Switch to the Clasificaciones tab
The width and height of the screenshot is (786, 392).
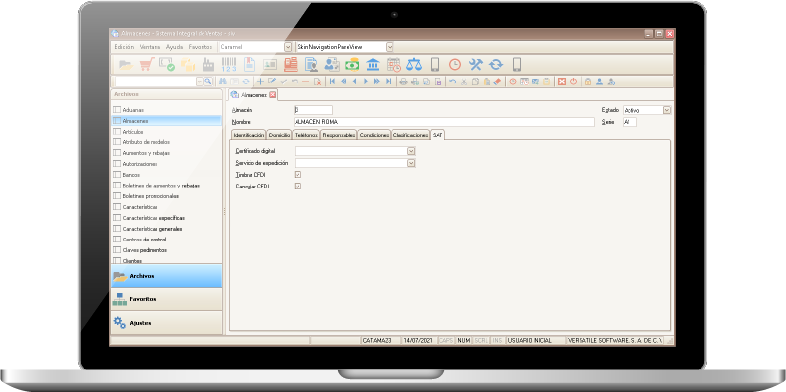[x=411, y=135]
